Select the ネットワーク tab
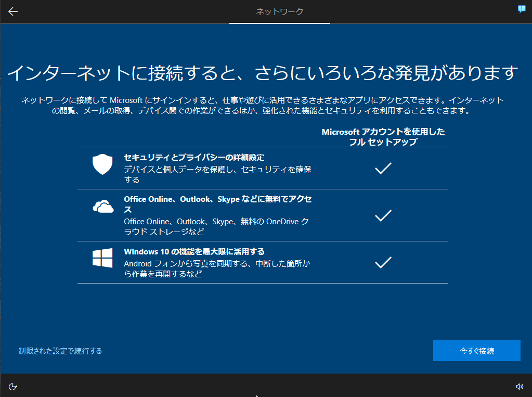Image resolution: width=532 pixels, height=397 pixels. pyautogui.click(x=279, y=11)
